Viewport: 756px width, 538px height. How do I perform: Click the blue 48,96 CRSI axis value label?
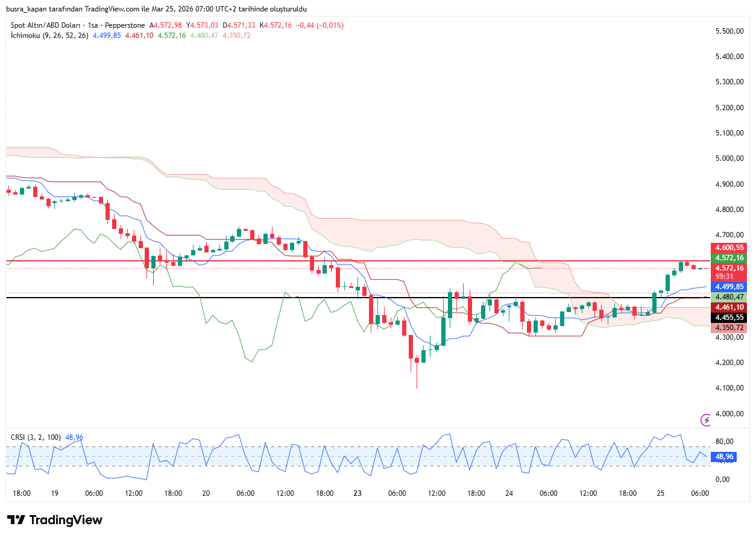click(724, 457)
